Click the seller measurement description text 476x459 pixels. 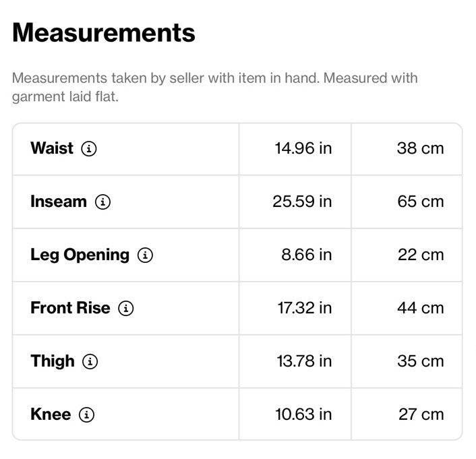click(215, 88)
